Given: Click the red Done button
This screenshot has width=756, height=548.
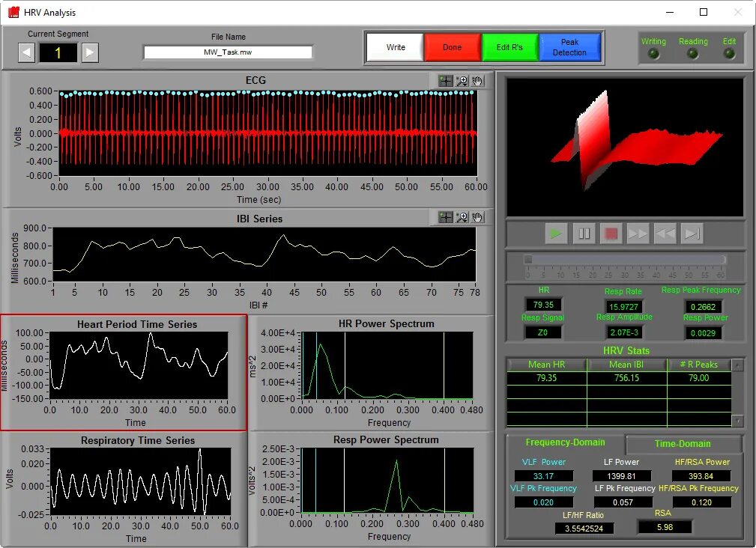Looking at the screenshot, I should pyautogui.click(x=453, y=47).
